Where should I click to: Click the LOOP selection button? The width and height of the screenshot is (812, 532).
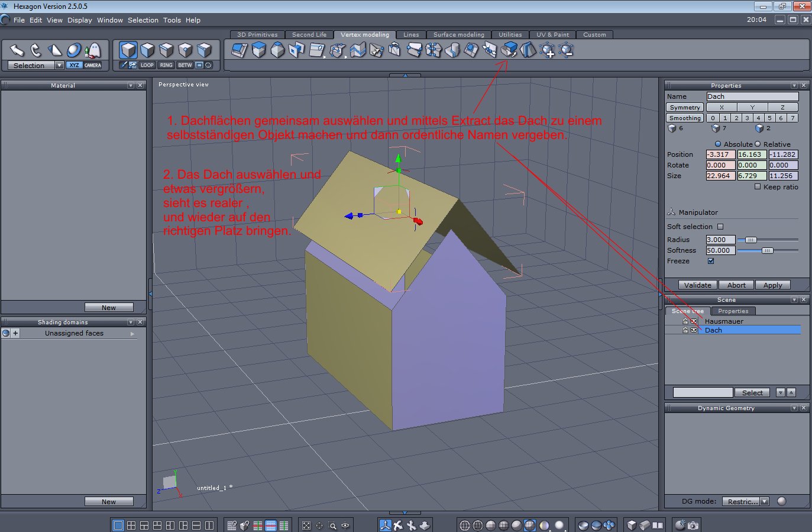[x=147, y=65]
